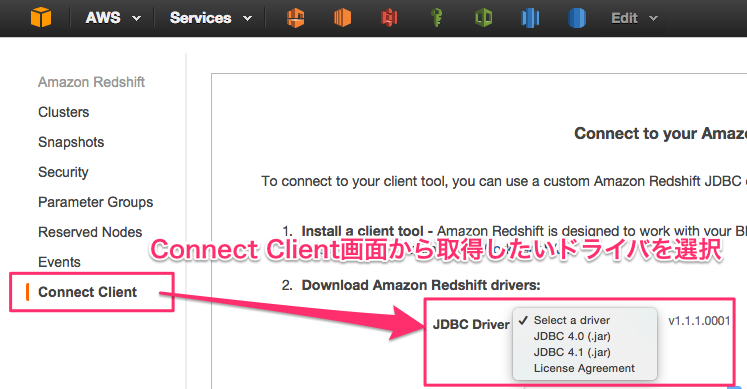The image size is (747, 389).
Task: Open the dark-blue Redshift shortcut icon
Action: tap(577, 18)
